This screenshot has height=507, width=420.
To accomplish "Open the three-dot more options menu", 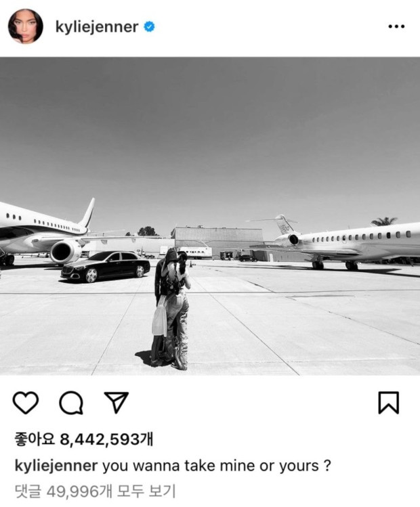I will [x=396, y=26].
